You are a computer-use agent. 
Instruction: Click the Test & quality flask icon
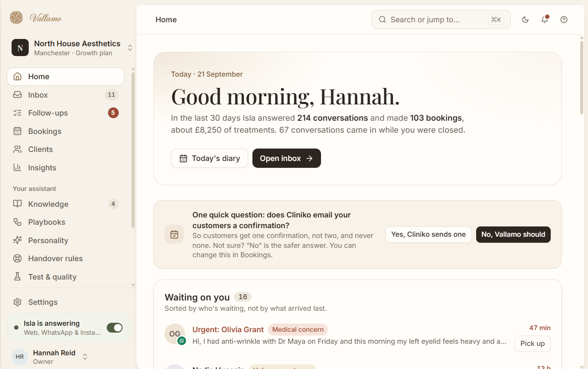pyautogui.click(x=18, y=277)
